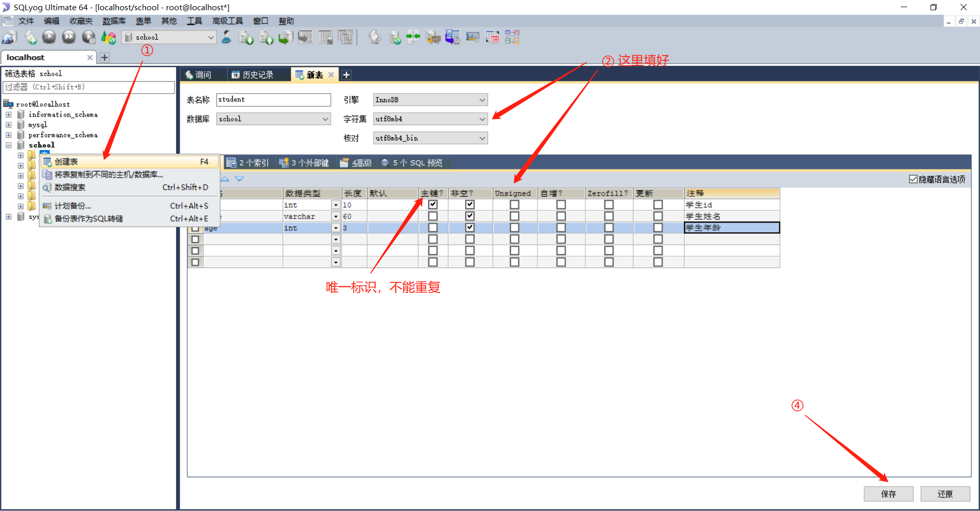Click the 还原 button
Image resolution: width=980 pixels, height=511 pixels.
[945, 494]
